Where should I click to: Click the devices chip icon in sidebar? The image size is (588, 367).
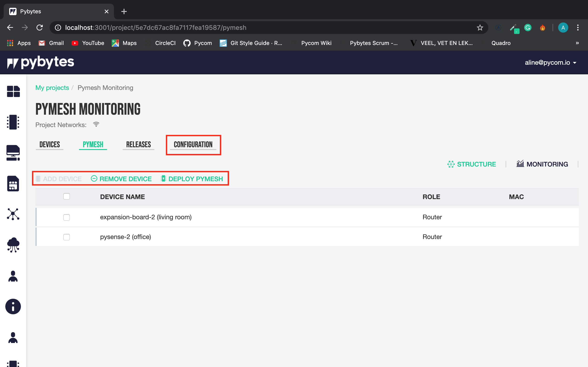click(x=13, y=122)
